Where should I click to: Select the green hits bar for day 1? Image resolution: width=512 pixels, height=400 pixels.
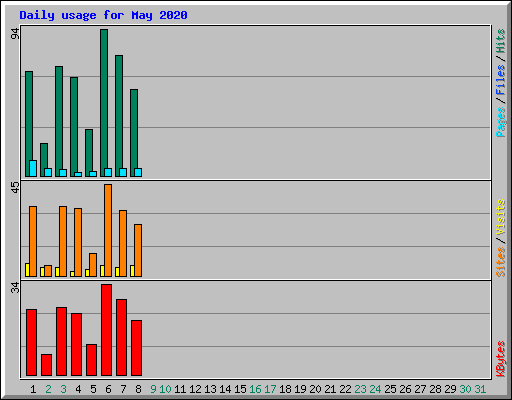pos(29,124)
